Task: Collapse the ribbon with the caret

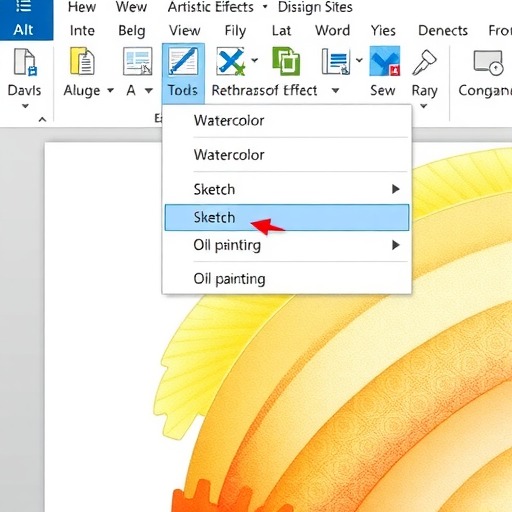Action: click(42, 119)
